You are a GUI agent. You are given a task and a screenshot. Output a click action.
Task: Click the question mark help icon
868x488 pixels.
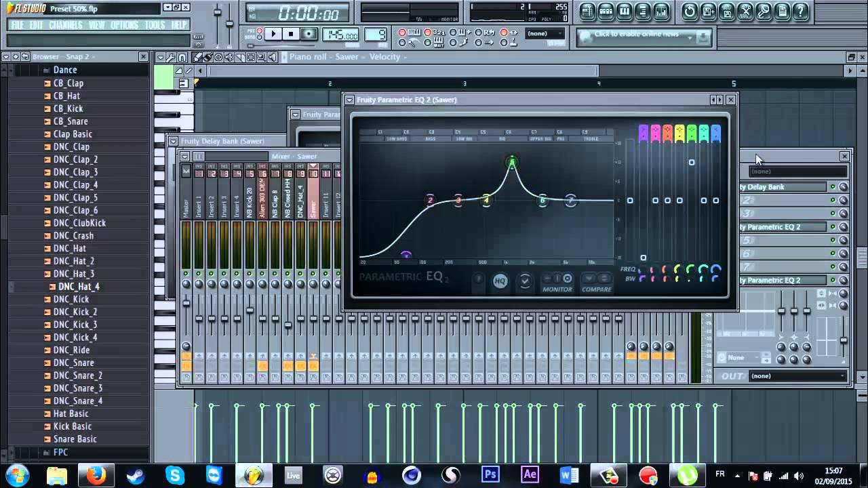pyautogui.click(x=801, y=11)
